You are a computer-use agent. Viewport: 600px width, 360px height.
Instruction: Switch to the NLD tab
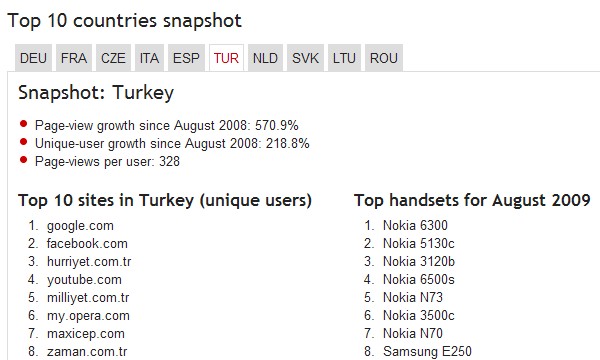[265, 58]
